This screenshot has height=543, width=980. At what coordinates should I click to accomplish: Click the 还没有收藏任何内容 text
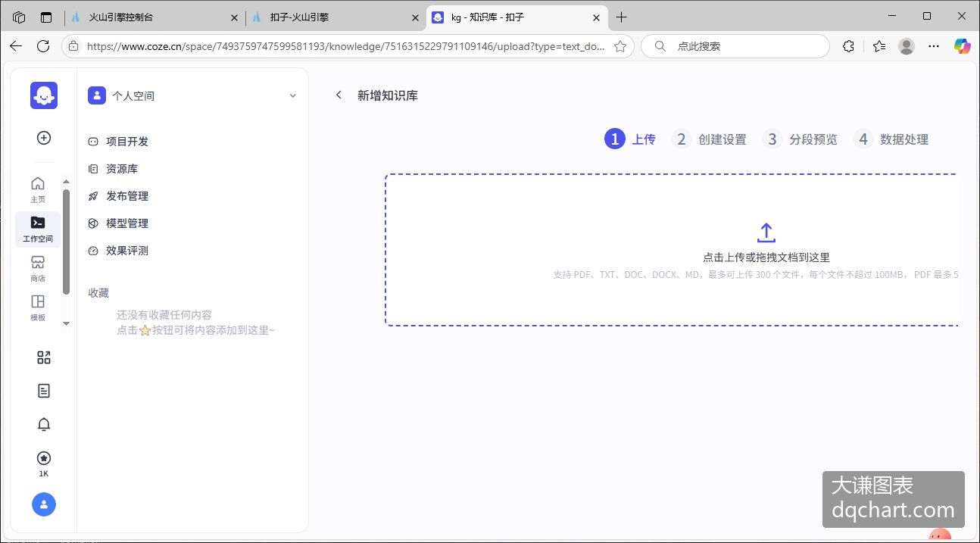point(164,315)
